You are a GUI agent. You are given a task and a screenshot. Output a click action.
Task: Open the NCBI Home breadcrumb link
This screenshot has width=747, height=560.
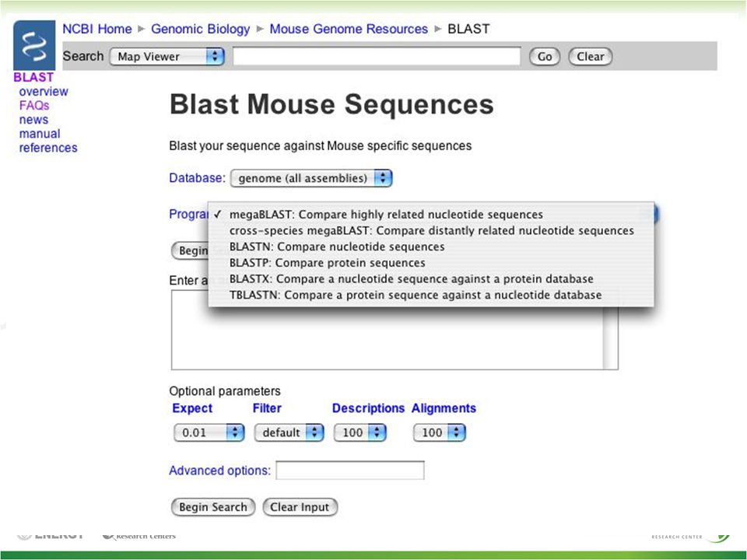tap(97, 29)
